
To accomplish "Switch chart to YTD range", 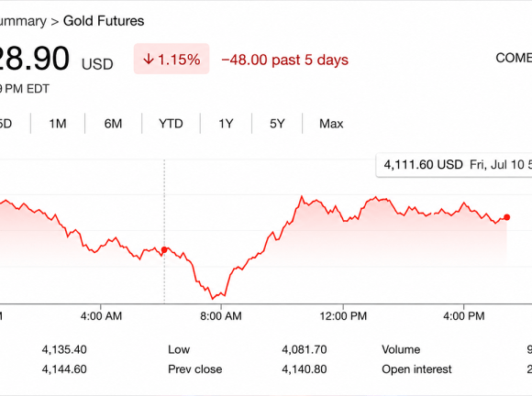I will coord(171,124).
